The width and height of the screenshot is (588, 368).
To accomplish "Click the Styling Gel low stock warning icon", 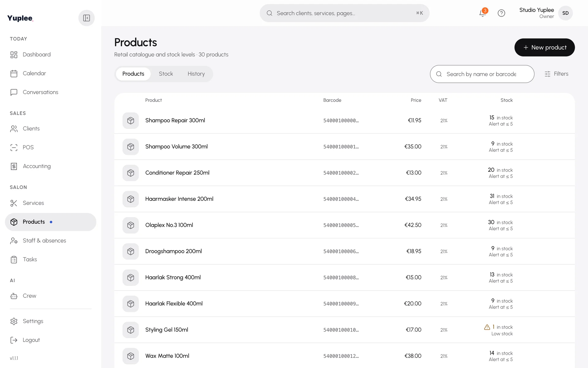I will pyautogui.click(x=487, y=327).
